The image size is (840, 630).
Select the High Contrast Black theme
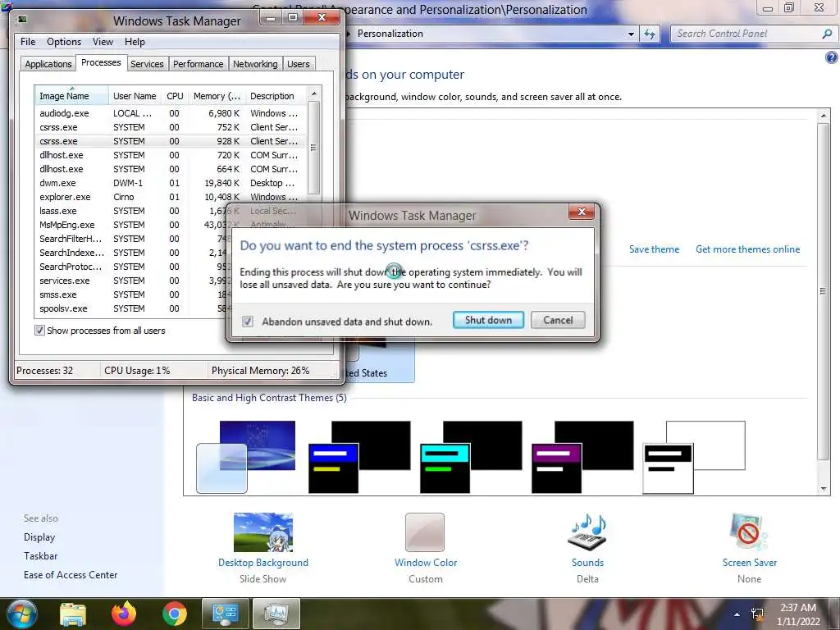pos(582,457)
